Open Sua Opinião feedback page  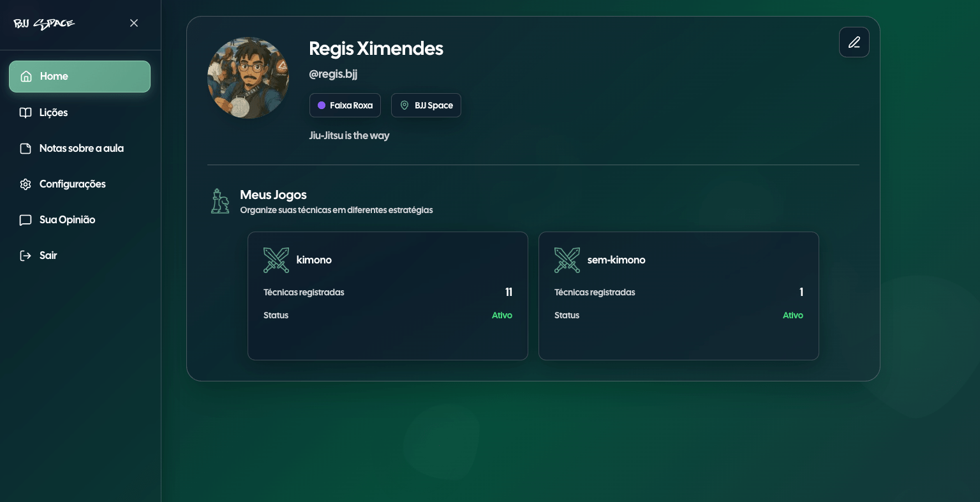(x=67, y=220)
